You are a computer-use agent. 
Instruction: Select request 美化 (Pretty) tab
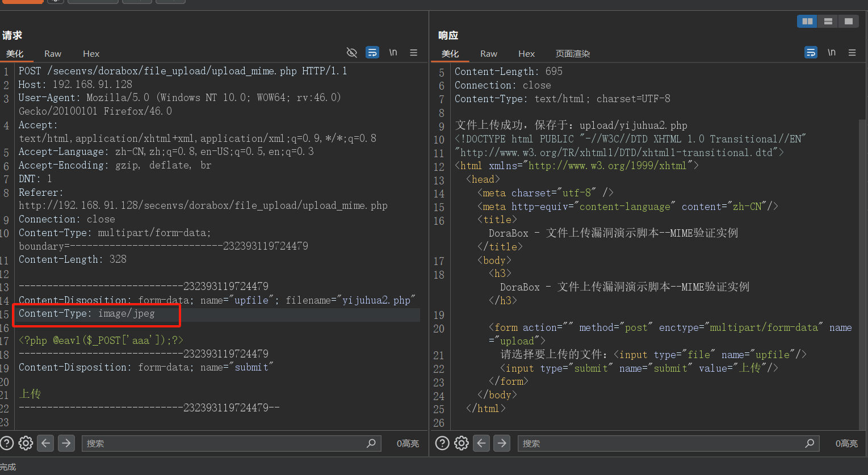(15, 54)
